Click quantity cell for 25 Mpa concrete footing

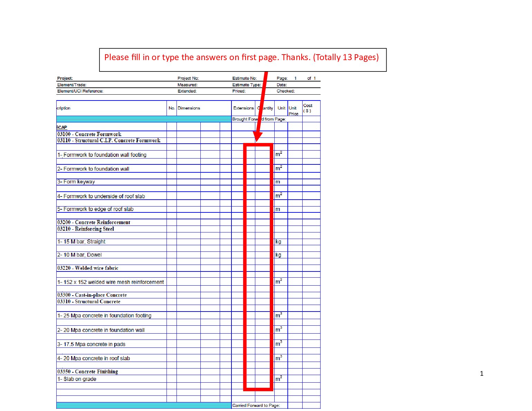(x=265, y=315)
